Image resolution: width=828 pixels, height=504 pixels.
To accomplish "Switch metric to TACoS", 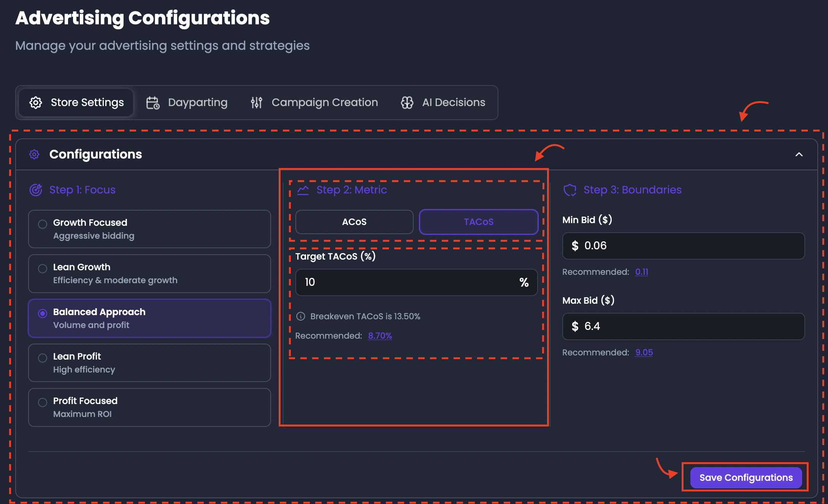I will (479, 222).
